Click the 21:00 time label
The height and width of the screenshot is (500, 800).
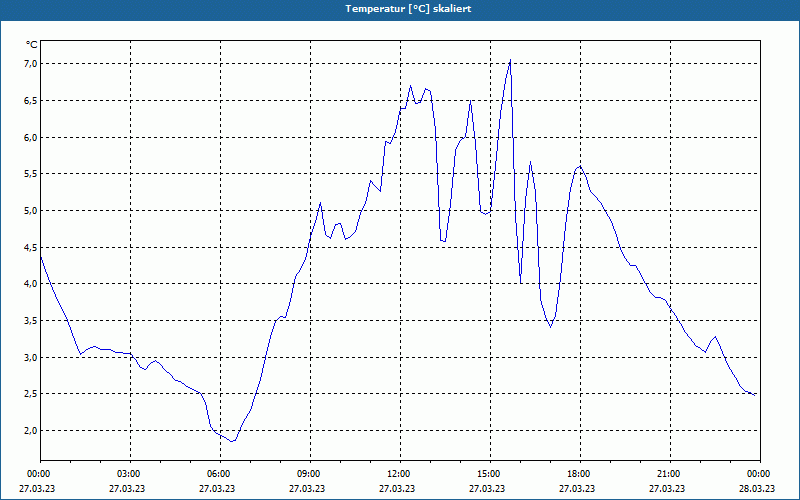[670, 474]
